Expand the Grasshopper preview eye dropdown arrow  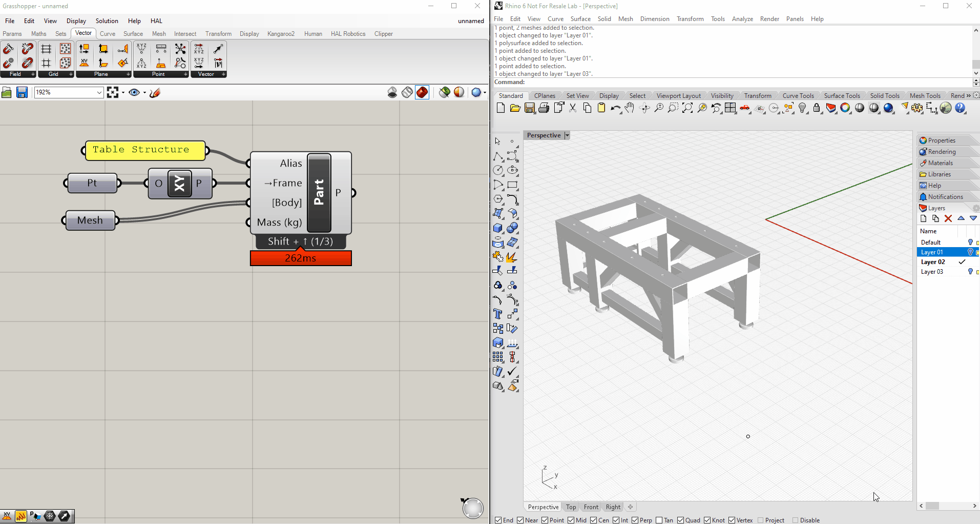144,93
